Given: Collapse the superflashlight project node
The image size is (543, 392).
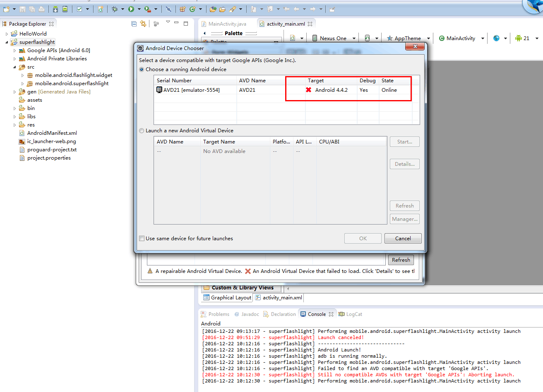Looking at the screenshot, I should [x=7, y=42].
